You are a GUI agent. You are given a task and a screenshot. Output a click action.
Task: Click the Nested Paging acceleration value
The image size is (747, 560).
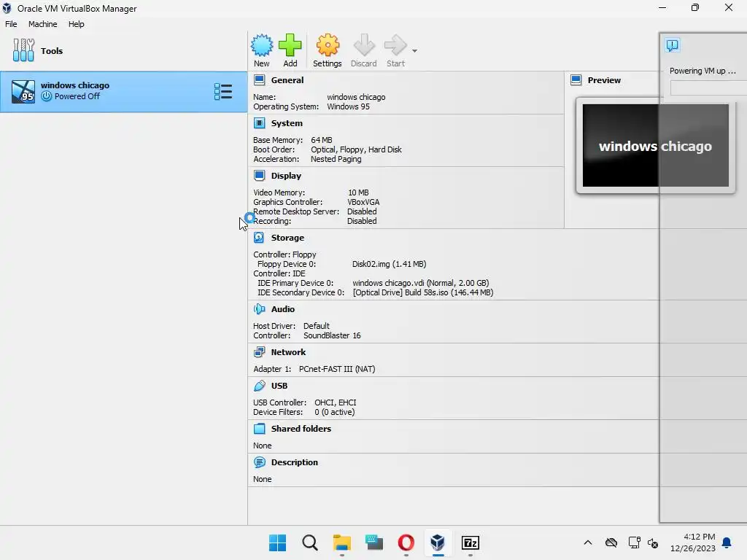(x=336, y=159)
